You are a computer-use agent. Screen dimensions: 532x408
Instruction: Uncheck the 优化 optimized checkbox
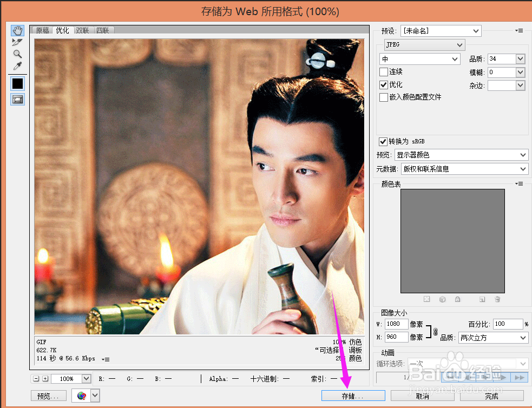click(383, 85)
